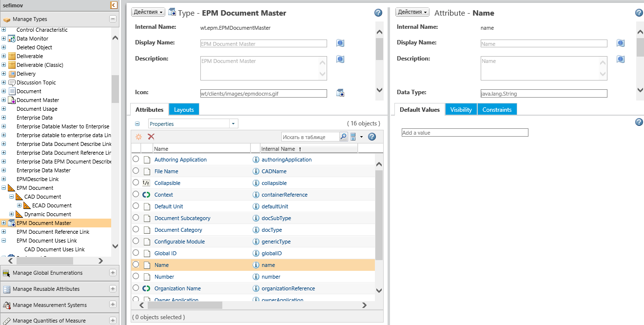Open localization for Type Display Name
This screenshot has width=644, height=325.
[340, 43]
